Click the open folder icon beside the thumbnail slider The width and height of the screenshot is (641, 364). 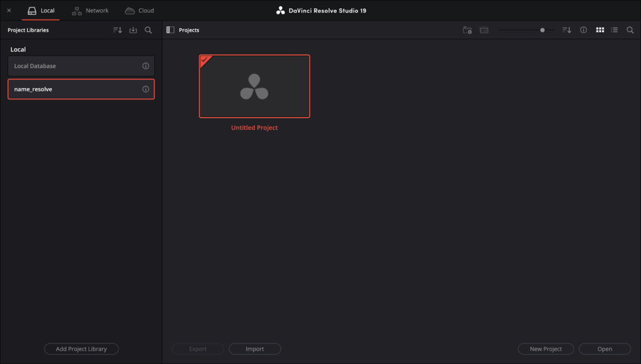pyautogui.click(x=484, y=30)
